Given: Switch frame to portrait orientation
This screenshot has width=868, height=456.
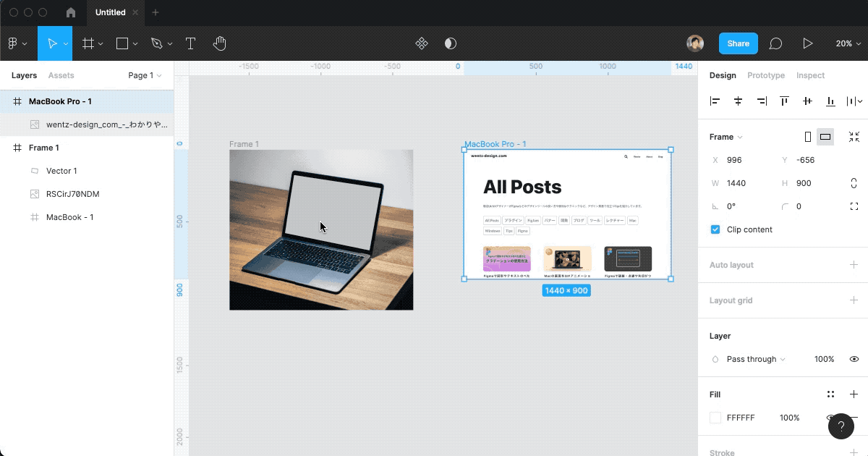Looking at the screenshot, I should (808, 136).
